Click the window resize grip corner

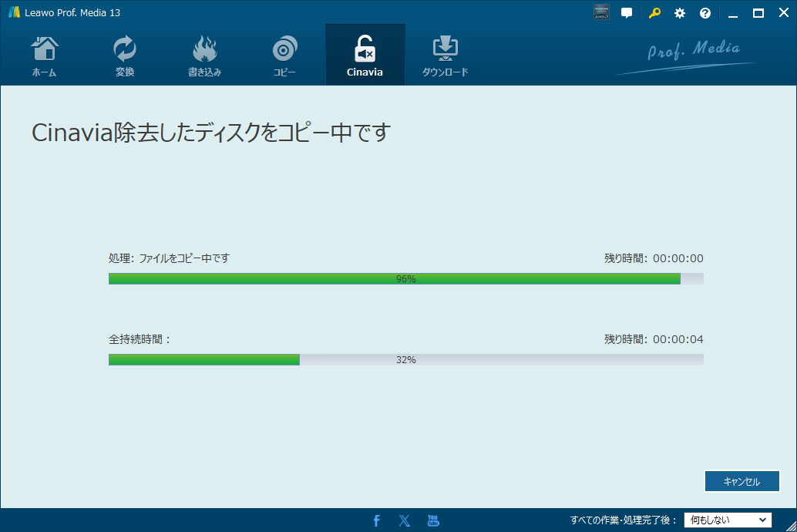(x=791, y=527)
